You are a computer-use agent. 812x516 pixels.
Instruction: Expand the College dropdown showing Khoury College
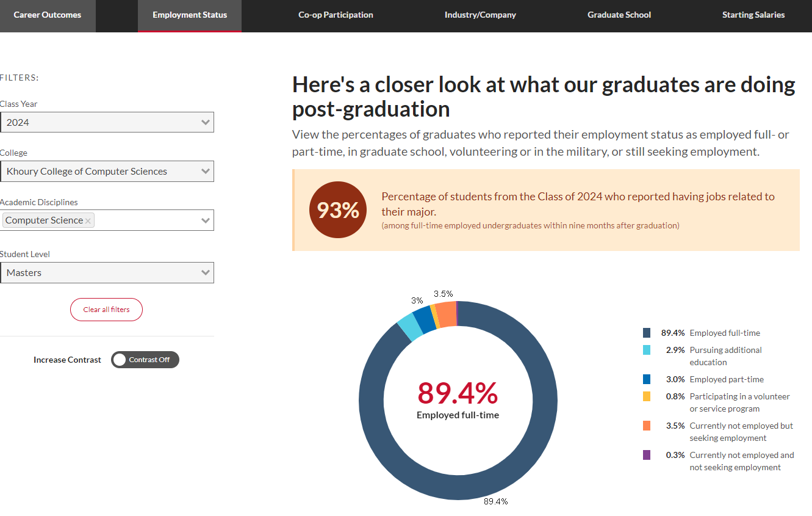[107, 172]
